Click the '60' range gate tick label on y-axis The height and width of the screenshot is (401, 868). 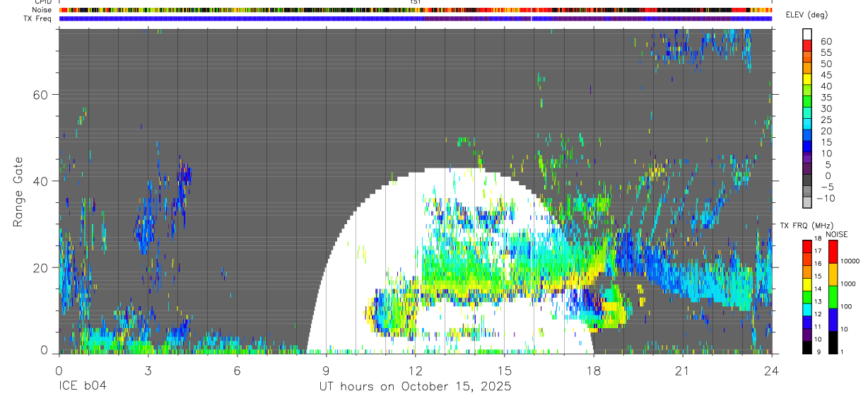point(41,95)
